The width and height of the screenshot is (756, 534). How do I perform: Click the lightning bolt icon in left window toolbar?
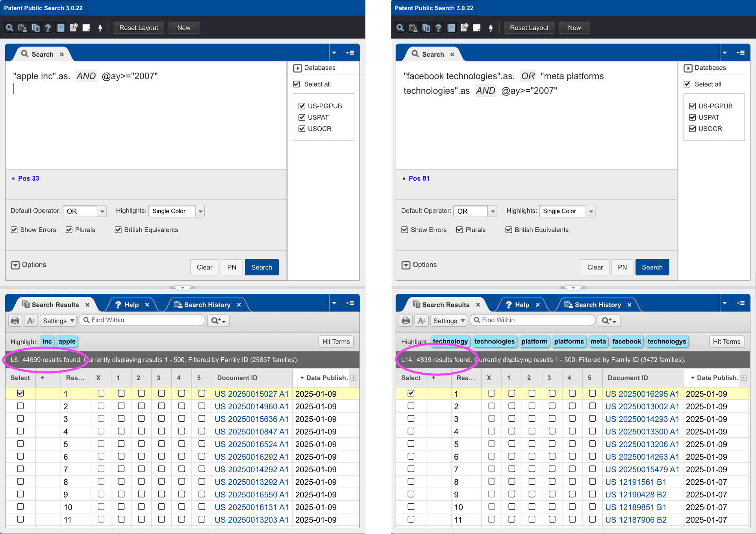100,28
